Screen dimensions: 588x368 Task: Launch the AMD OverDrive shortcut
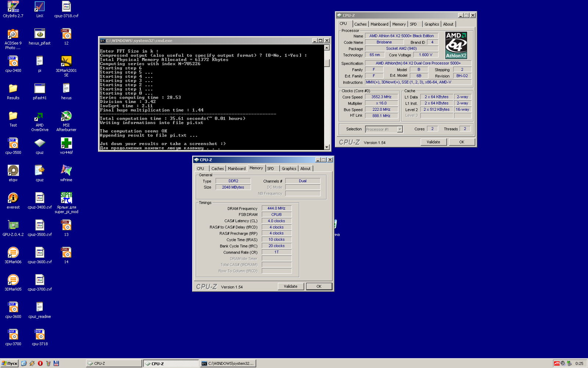pyautogui.click(x=40, y=121)
